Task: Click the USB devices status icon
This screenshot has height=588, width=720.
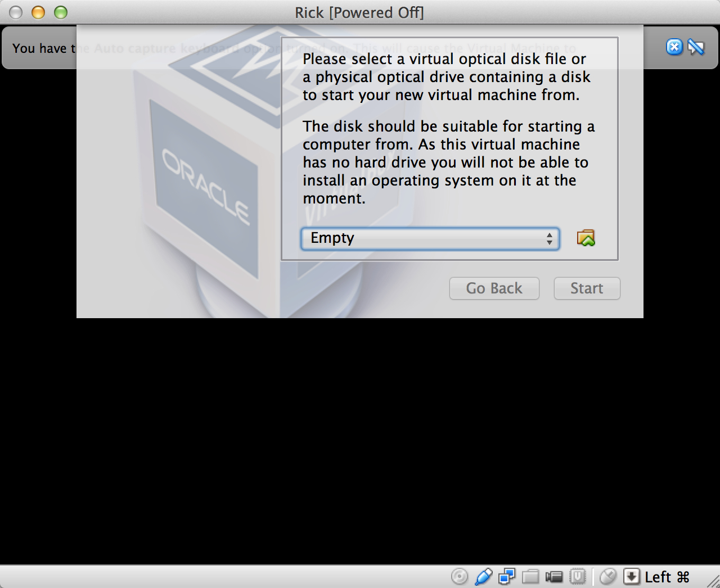Action: coord(483,577)
